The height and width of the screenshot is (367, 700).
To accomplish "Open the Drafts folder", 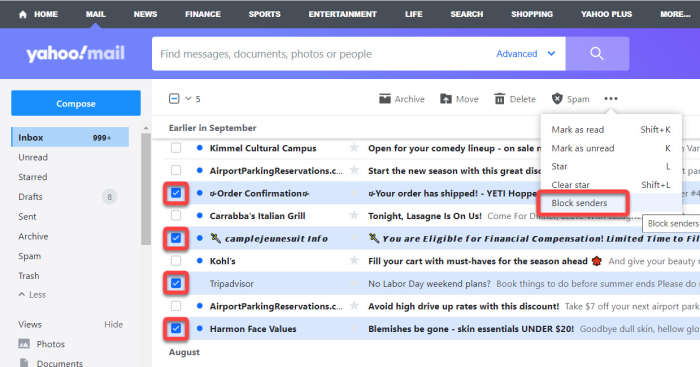I will 30,196.
